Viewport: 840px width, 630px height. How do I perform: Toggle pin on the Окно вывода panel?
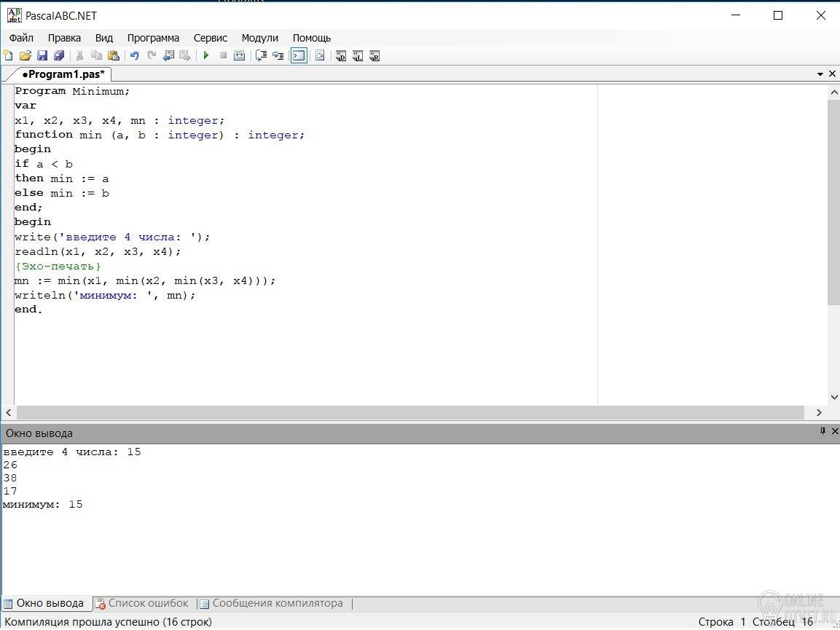823,432
